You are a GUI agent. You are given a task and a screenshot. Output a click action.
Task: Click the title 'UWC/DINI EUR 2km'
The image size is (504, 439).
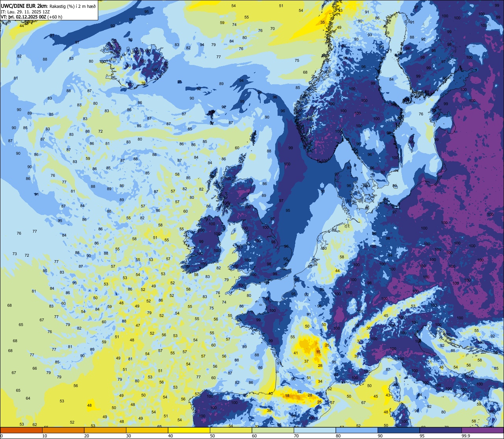[x=24, y=6]
